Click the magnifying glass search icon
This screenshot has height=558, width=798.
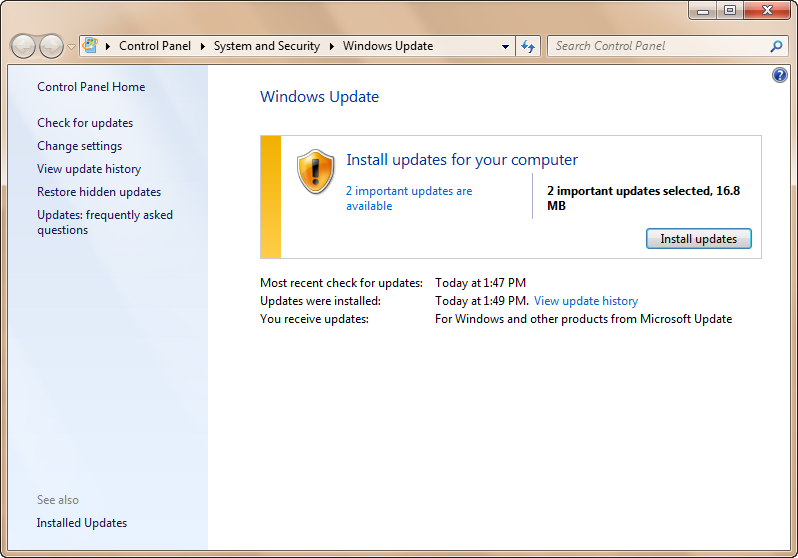point(776,46)
